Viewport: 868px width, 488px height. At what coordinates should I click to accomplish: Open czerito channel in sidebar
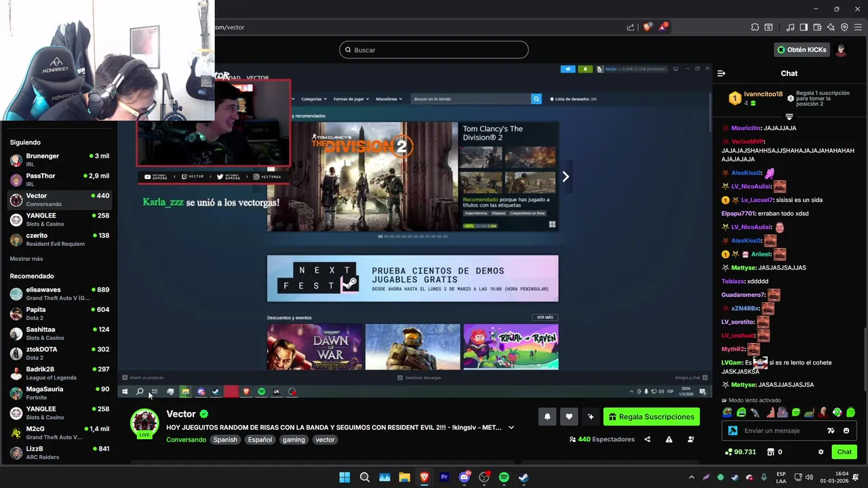click(x=59, y=239)
